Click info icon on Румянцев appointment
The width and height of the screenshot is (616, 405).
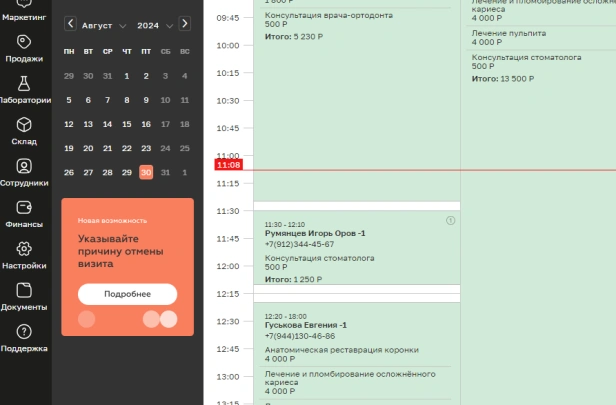point(450,220)
